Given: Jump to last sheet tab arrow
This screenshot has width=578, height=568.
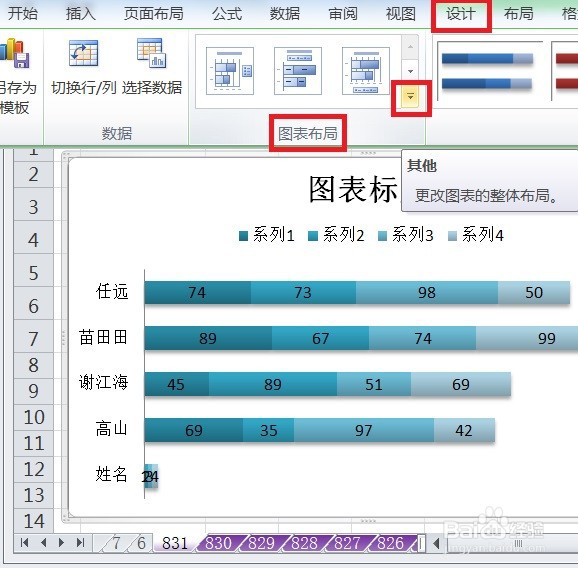Looking at the screenshot, I should pyautogui.click(x=80, y=543).
